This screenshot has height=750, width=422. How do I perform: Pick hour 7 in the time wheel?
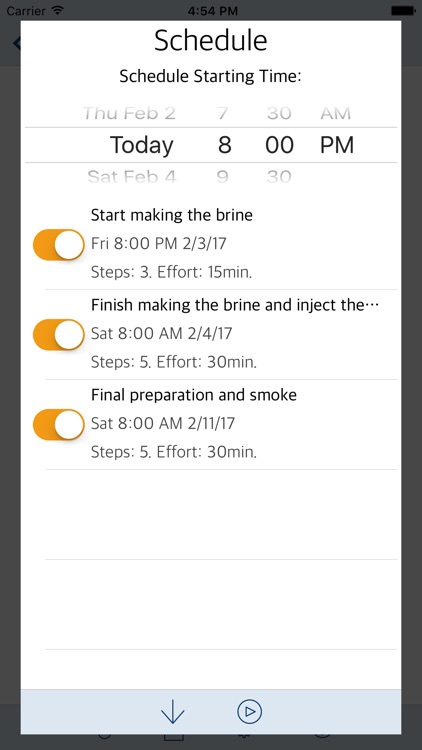pos(222,113)
